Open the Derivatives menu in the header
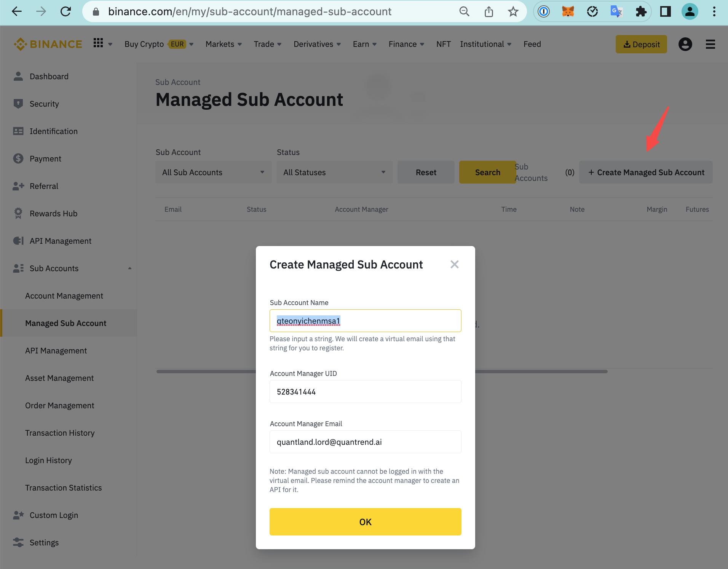 click(x=317, y=44)
